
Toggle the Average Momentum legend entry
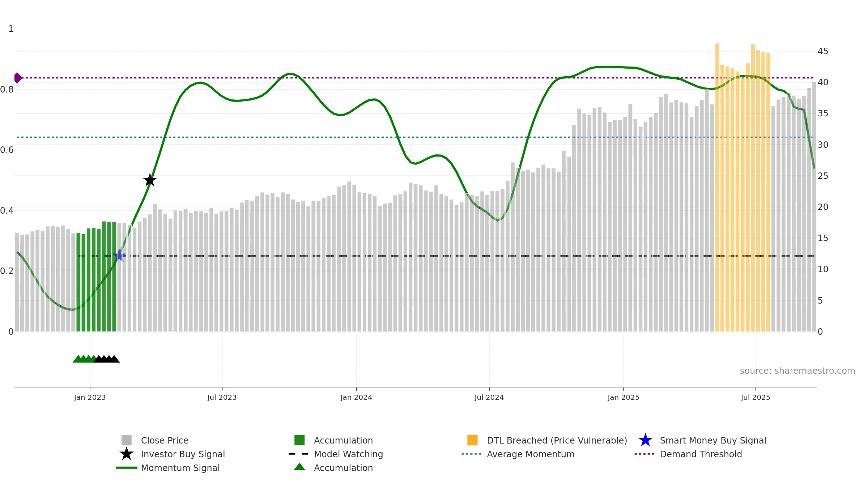point(518,454)
